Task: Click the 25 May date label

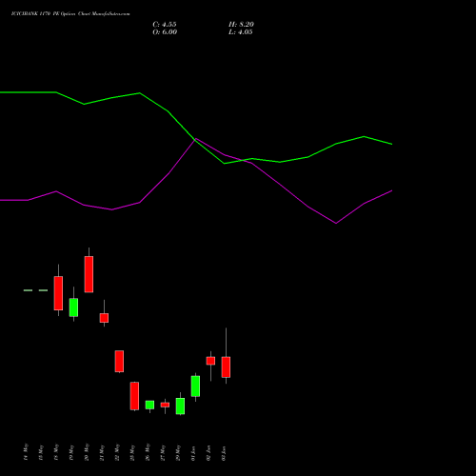Action: pyautogui.click(x=132, y=452)
